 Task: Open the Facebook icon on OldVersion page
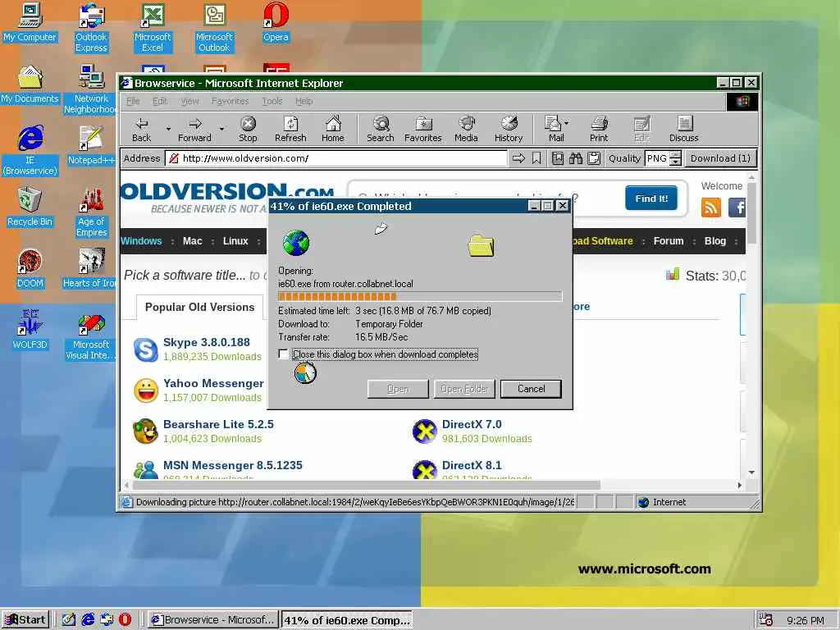[737, 208]
